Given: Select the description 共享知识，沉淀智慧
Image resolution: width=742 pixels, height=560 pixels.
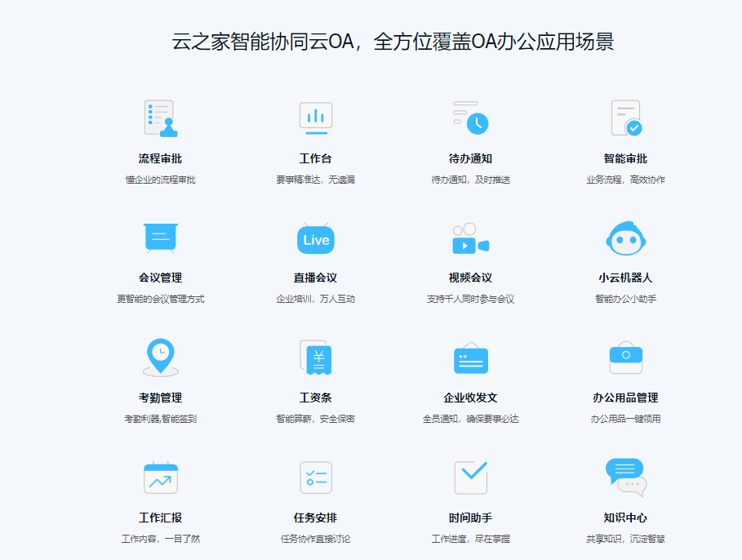Looking at the screenshot, I should coord(625,539).
